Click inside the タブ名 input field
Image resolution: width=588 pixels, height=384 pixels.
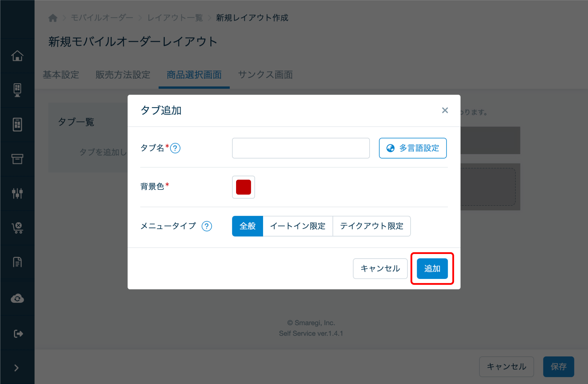(301, 148)
